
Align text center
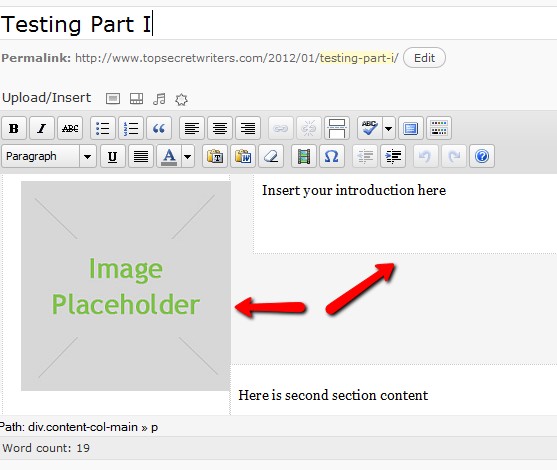pyautogui.click(x=220, y=128)
